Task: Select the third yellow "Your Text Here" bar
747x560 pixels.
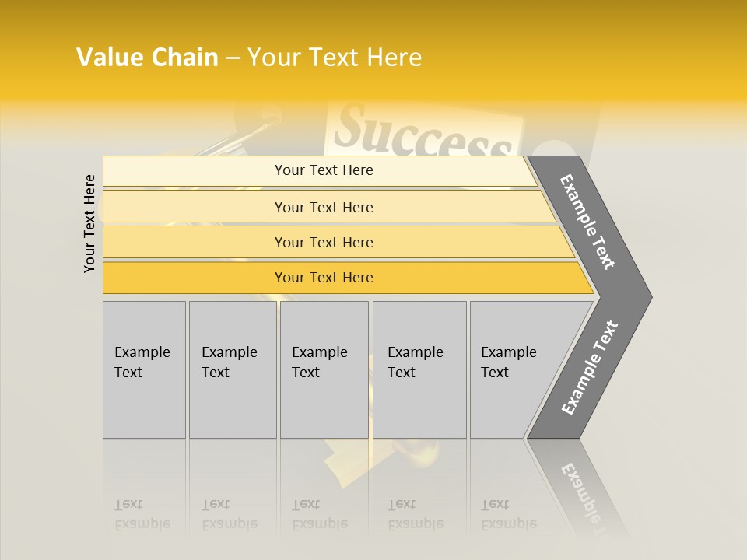Action: tap(323, 242)
